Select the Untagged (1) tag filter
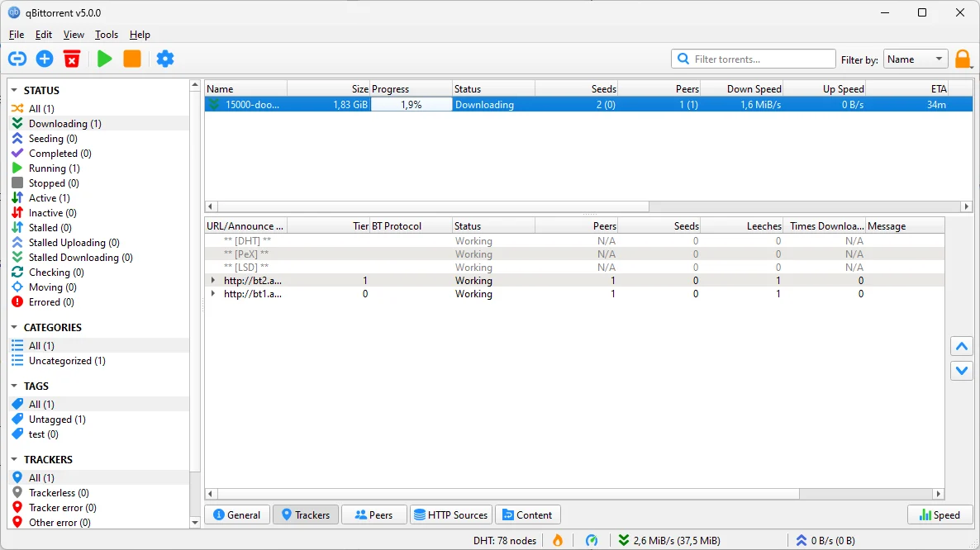980x550 pixels. coord(99,420)
